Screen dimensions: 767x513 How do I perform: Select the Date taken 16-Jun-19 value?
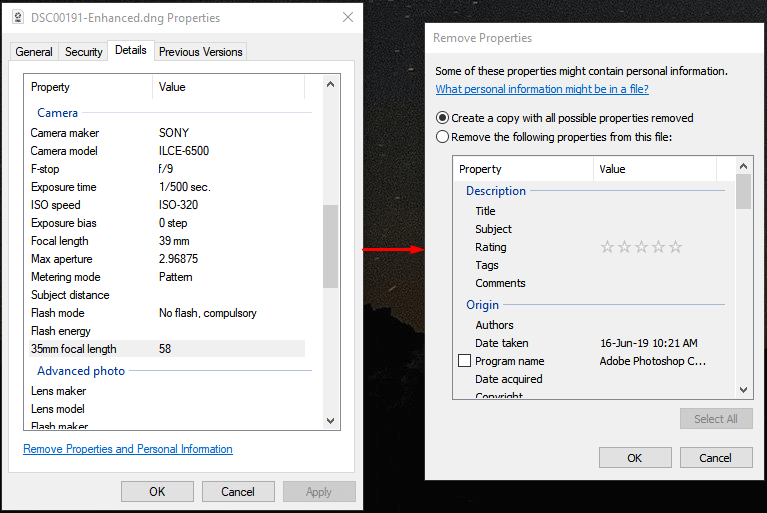[x=649, y=343]
